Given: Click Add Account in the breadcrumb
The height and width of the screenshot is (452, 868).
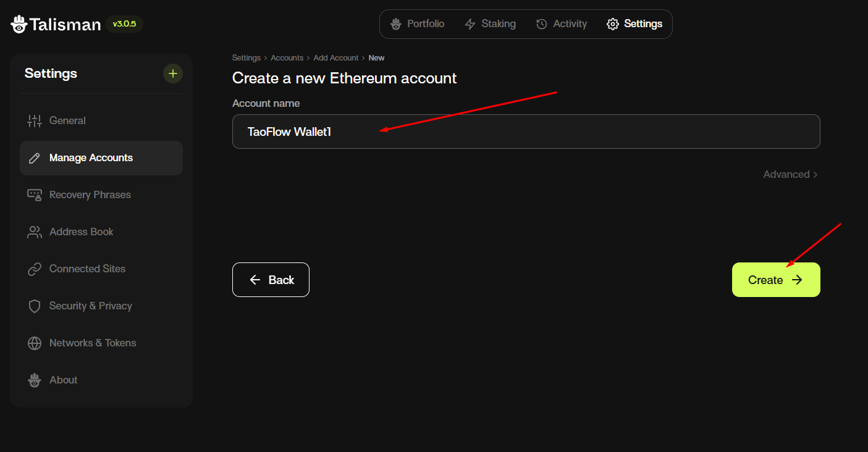Looking at the screenshot, I should tap(335, 57).
